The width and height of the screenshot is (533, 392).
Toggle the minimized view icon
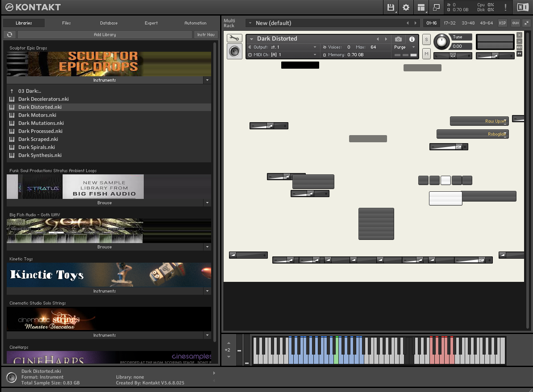tap(437, 7)
